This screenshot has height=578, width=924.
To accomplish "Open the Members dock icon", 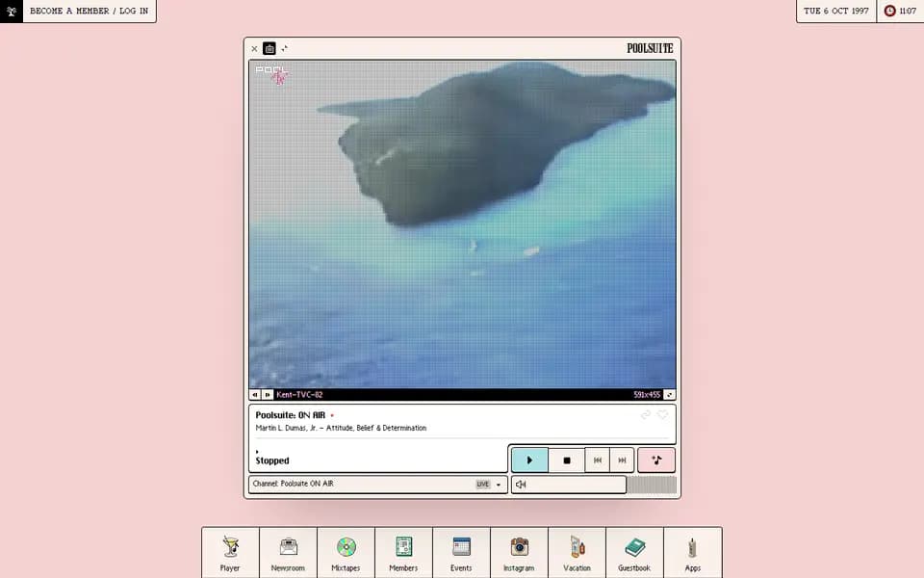I will (403, 553).
